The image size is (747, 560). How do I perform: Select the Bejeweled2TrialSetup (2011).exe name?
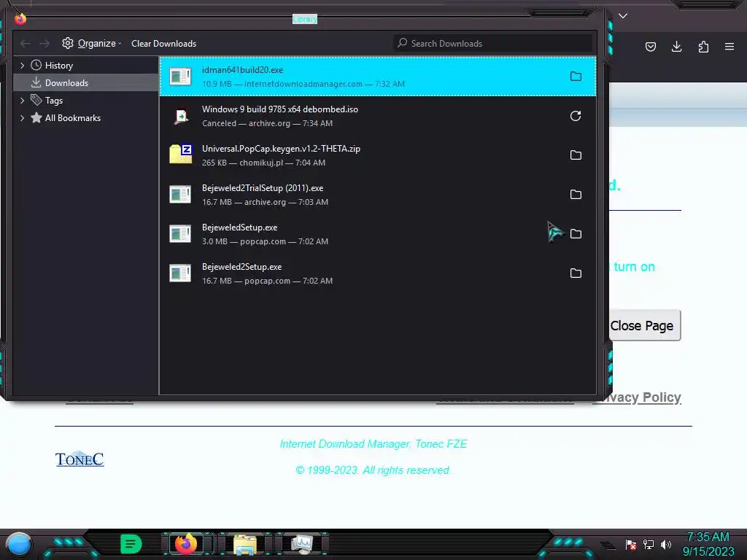pyautogui.click(x=263, y=188)
